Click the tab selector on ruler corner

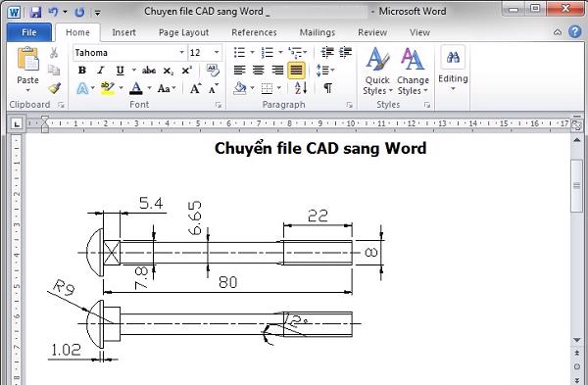[x=16, y=123]
